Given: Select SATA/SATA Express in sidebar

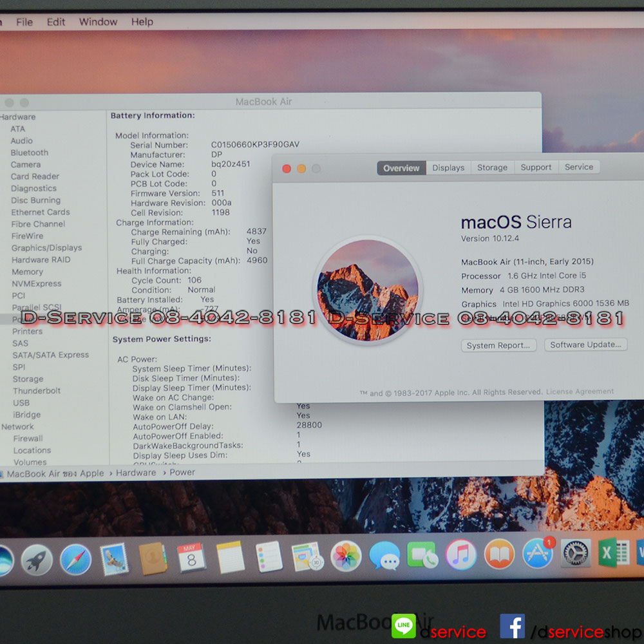Looking at the screenshot, I should 50,355.
